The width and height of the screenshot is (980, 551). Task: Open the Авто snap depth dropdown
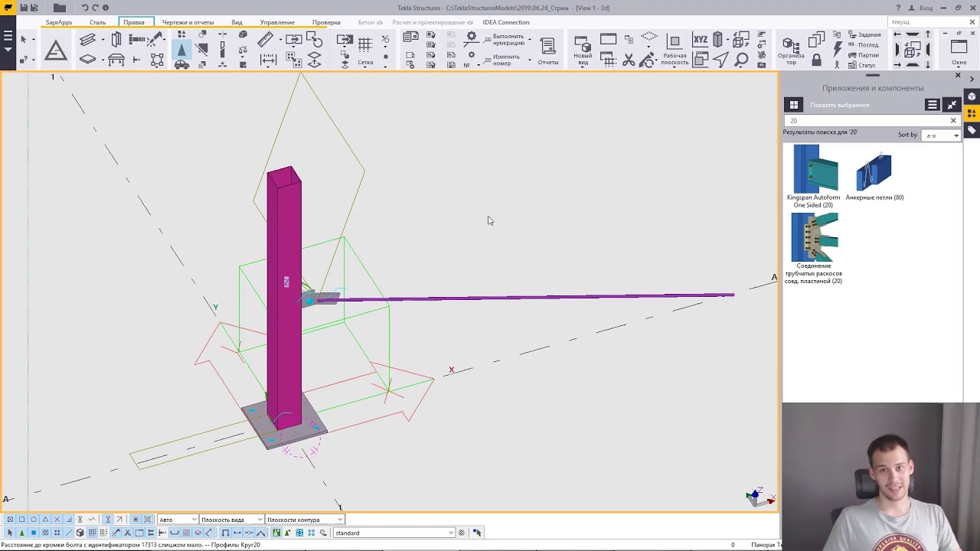pos(177,520)
